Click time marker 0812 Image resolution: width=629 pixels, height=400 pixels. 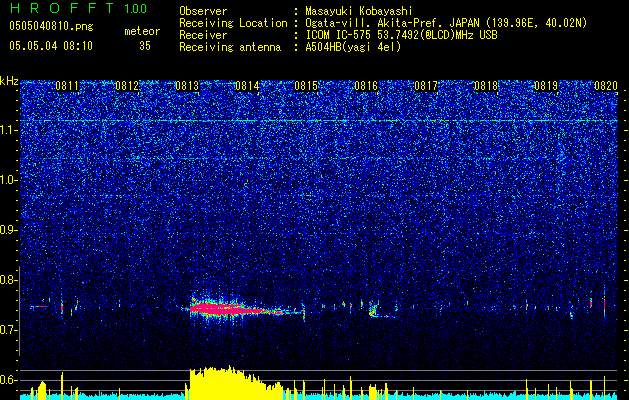[127, 86]
